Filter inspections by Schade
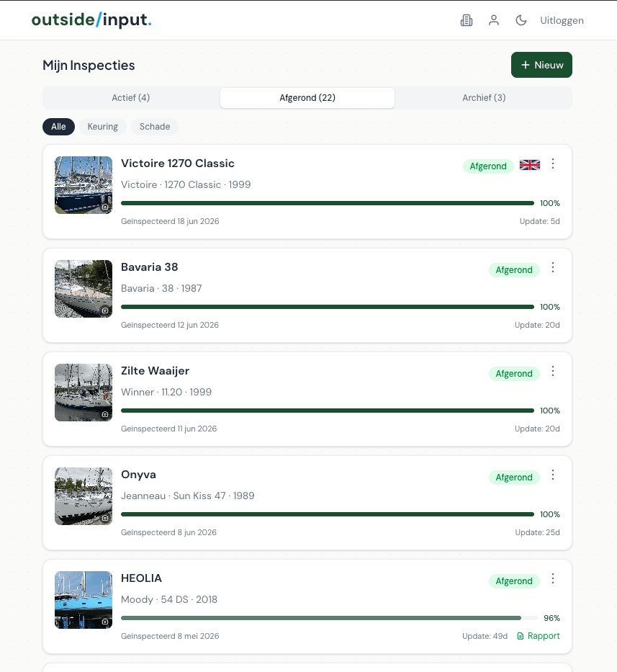This screenshot has width=617, height=672. pyautogui.click(x=155, y=127)
